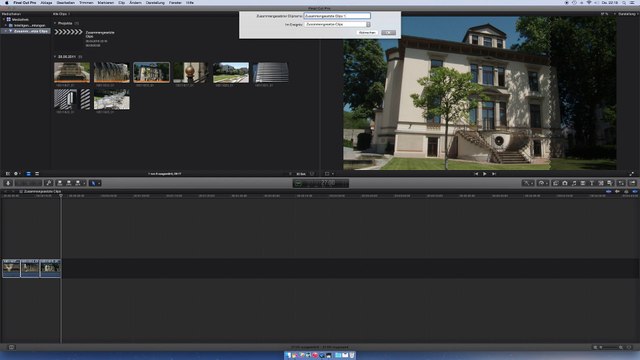Toggle the libraries sidebar visibility
Viewport: 640px width, 360px height.
pos(7,174)
